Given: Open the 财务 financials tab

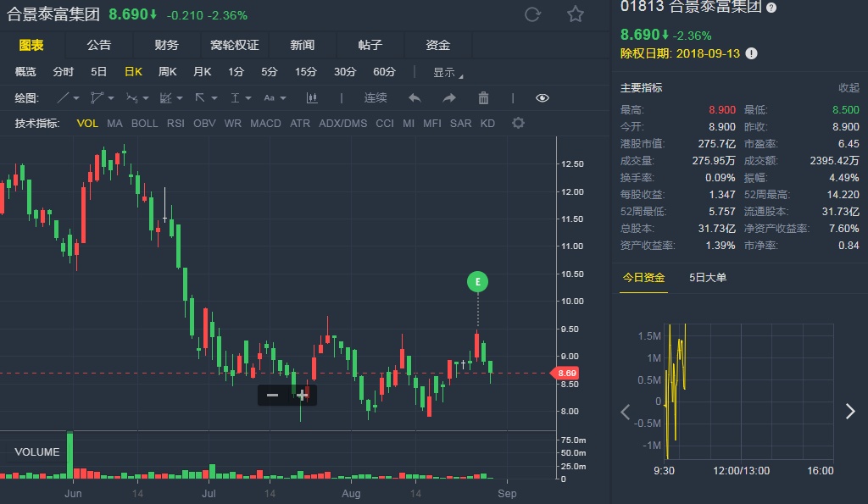Looking at the screenshot, I should tap(167, 46).
